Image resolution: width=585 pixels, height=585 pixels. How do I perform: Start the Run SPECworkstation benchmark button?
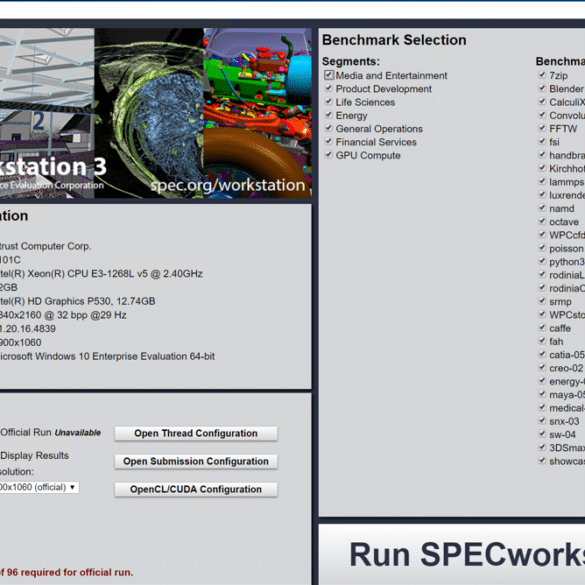tap(452, 554)
